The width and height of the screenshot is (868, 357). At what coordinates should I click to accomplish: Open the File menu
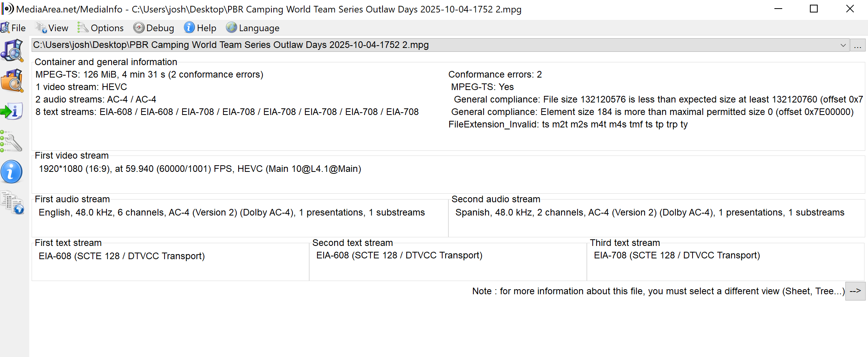[14, 28]
